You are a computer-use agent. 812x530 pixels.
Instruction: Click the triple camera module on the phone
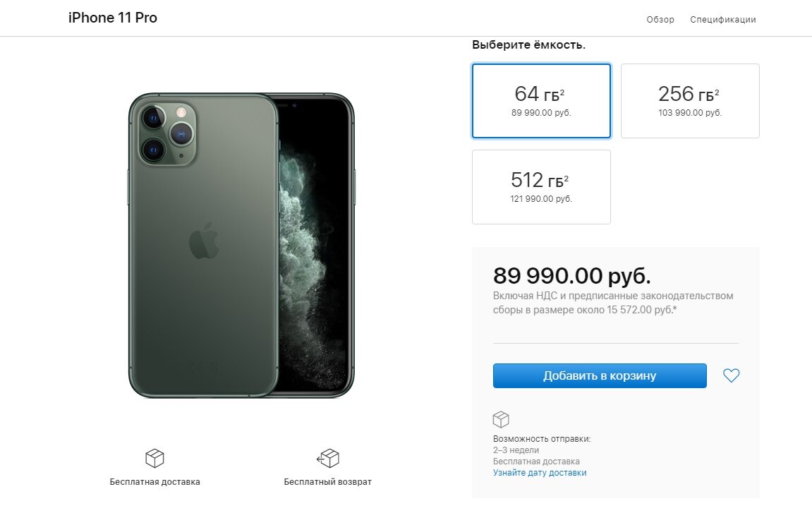(x=168, y=133)
